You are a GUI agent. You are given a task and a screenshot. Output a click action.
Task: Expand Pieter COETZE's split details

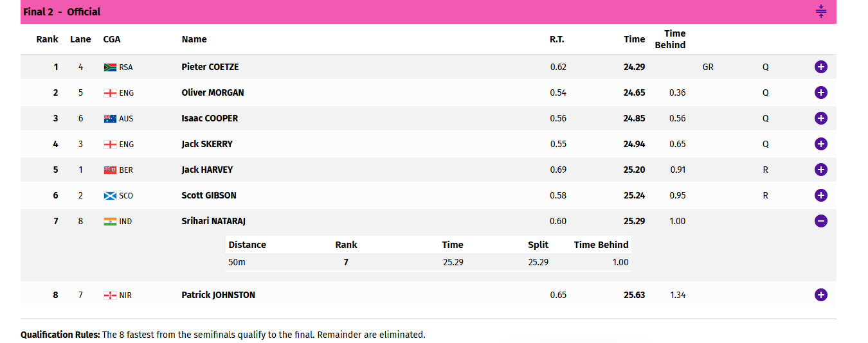point(820,67)
